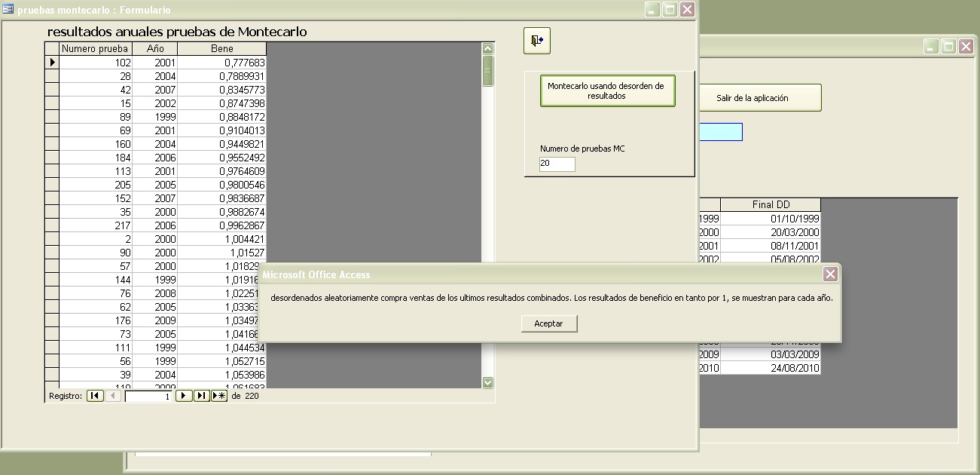Click Final DD cell 08/11/2001
This screenshot has width=980, height=475.
click(771, 246)
